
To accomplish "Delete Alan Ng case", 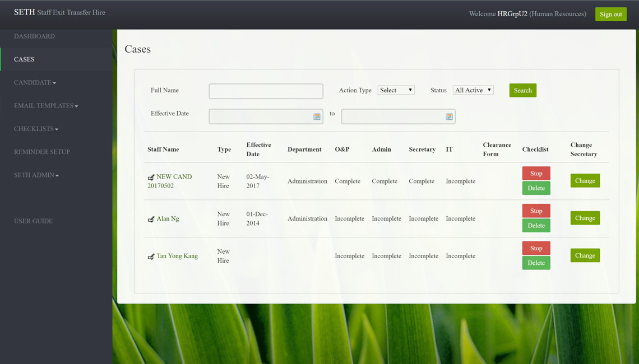I will pos(536,226).
